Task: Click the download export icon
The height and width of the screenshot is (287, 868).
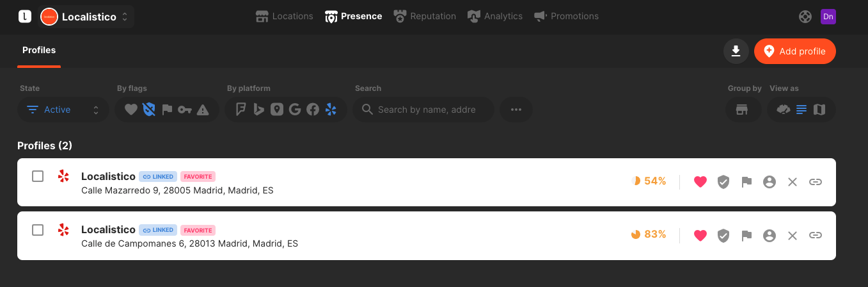Action: pos(736,51)
